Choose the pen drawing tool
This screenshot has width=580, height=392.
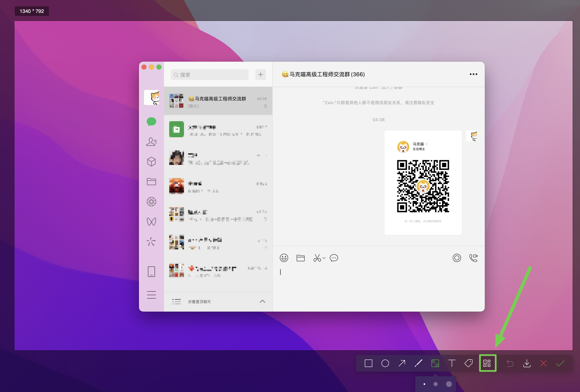tap(419, 363)
